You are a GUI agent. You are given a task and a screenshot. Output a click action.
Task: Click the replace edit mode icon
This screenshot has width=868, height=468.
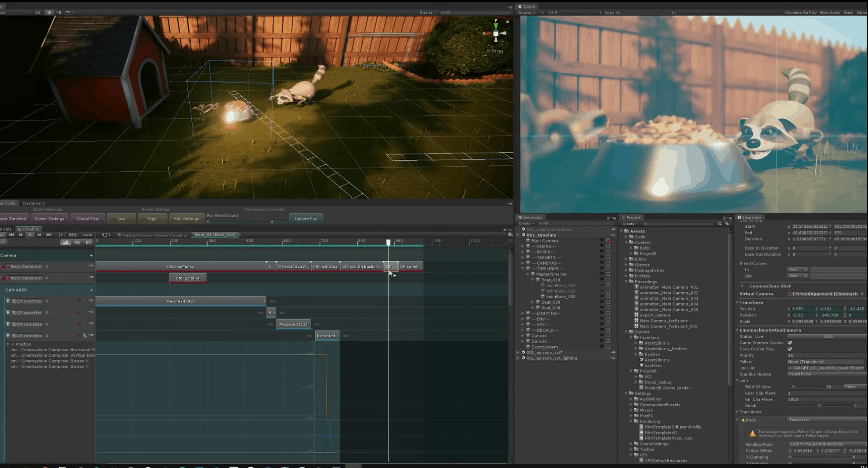(x=88, y=243)
